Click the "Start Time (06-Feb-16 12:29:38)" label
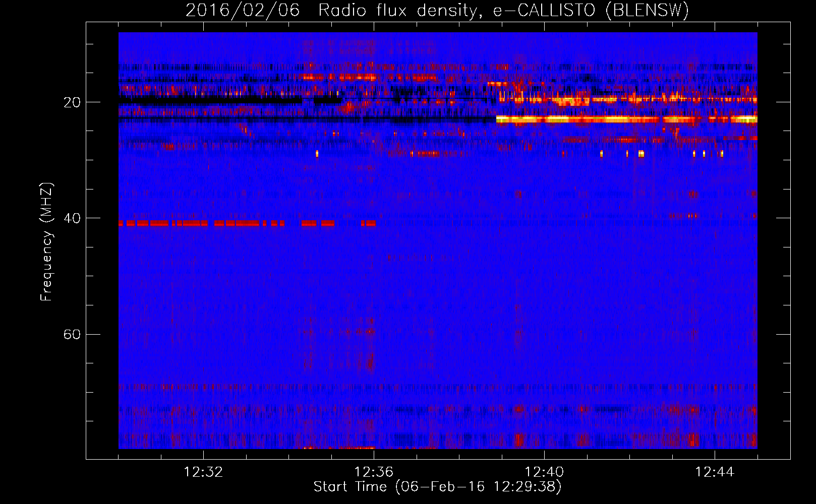Viewport: 816px width, 504px height. [437, 487]
